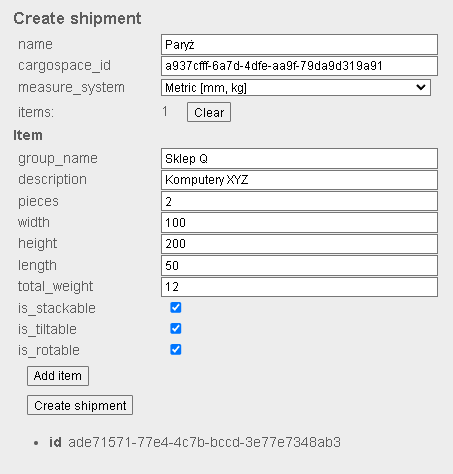
Task: Click the shipment id ade71571 text
Action: point(204,443)
